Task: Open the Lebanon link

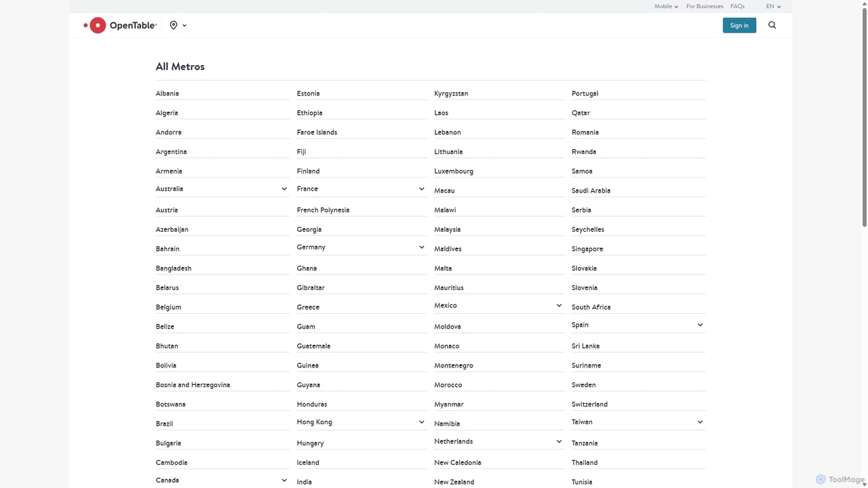Action: pyautogui.click(x=448, y=133)
